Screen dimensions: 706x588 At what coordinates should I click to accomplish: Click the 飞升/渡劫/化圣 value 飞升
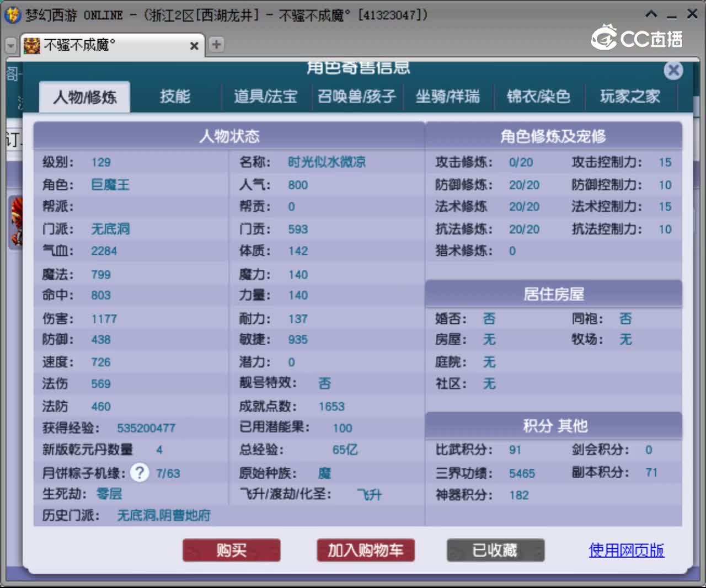370,494
